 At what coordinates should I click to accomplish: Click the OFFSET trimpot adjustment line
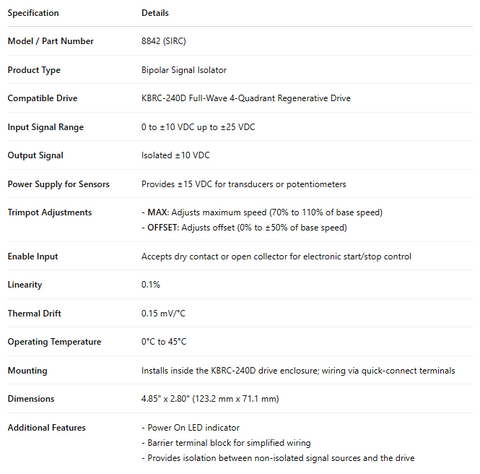click(244, 228)
